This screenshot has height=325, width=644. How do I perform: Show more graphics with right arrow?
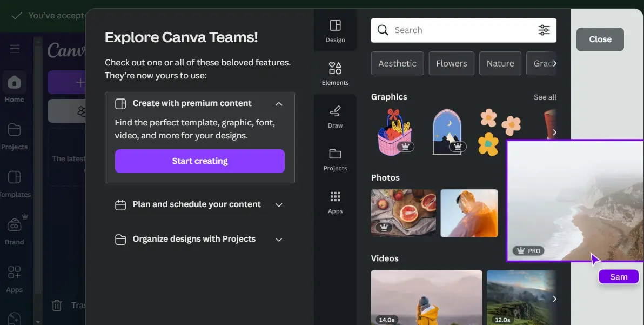(x=554, y=132)
